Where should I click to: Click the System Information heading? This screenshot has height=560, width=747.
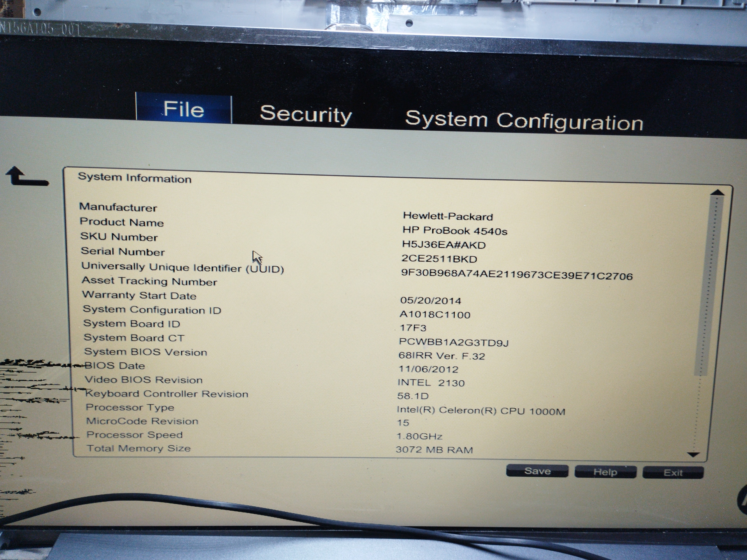point(135,178)
